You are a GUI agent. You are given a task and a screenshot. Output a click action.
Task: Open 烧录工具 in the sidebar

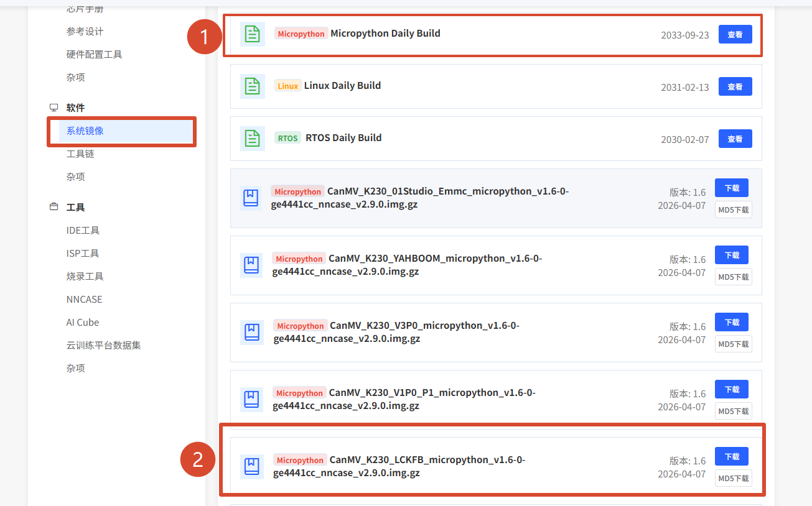coord(85,277)
